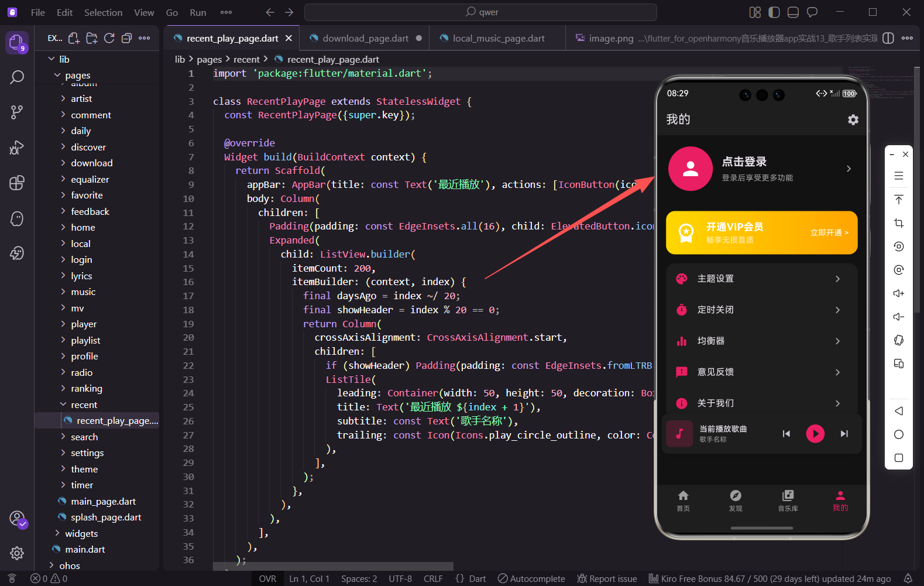Click volume down in emulator toolbar
The image size is (924, 586).
tap(899, 317)
